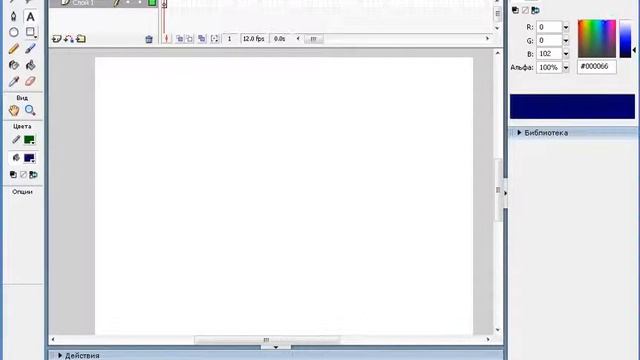Click timeline vertical scroll down arrow
The width and height of the screenshot is (640, 360).
(497, 28)
